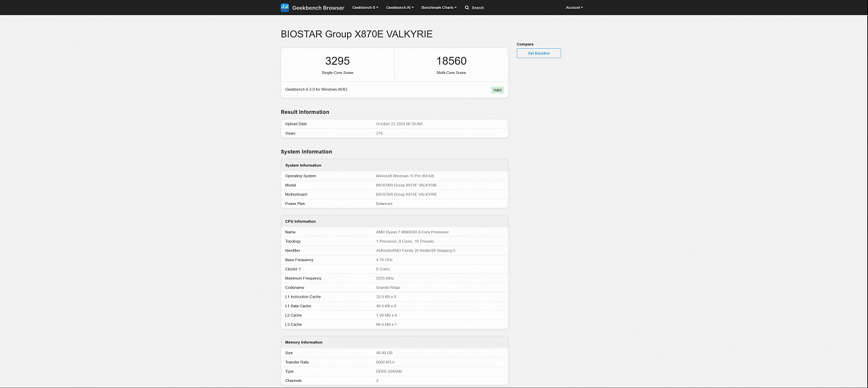Image resolution: width=868 pixels, height=388 pixels.
Task: Click the memory Type value DDR5 SDRAM
Action: [387, 372]
